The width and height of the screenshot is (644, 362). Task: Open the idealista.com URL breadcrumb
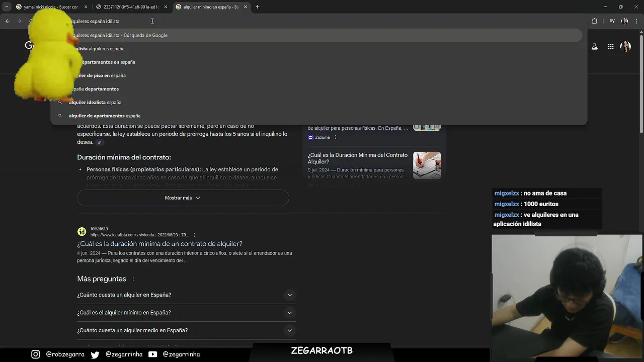(139, 235)
